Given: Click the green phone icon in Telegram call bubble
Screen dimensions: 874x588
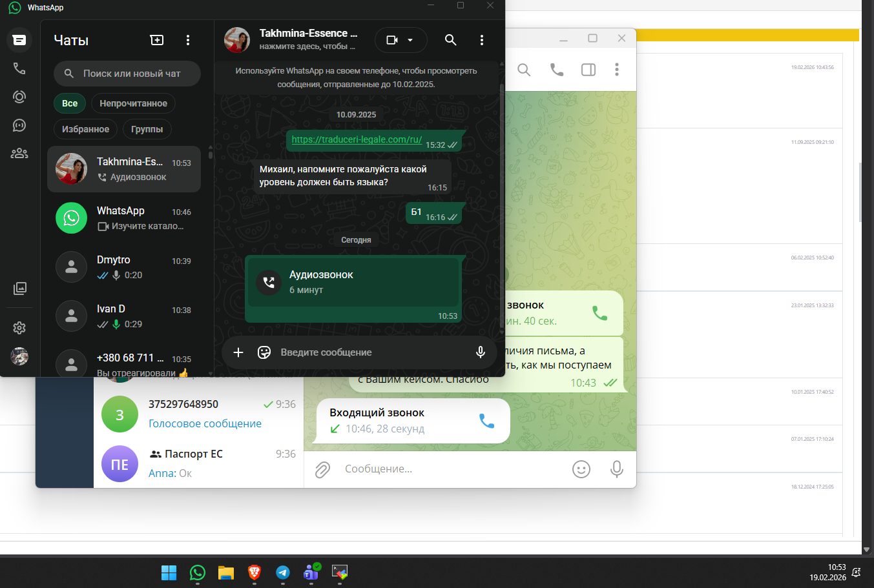Looking at the screenshot, I should click(x=599, y=313).
